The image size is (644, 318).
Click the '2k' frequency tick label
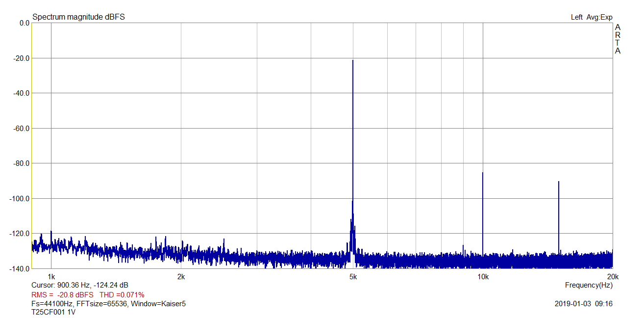(181, 276)
